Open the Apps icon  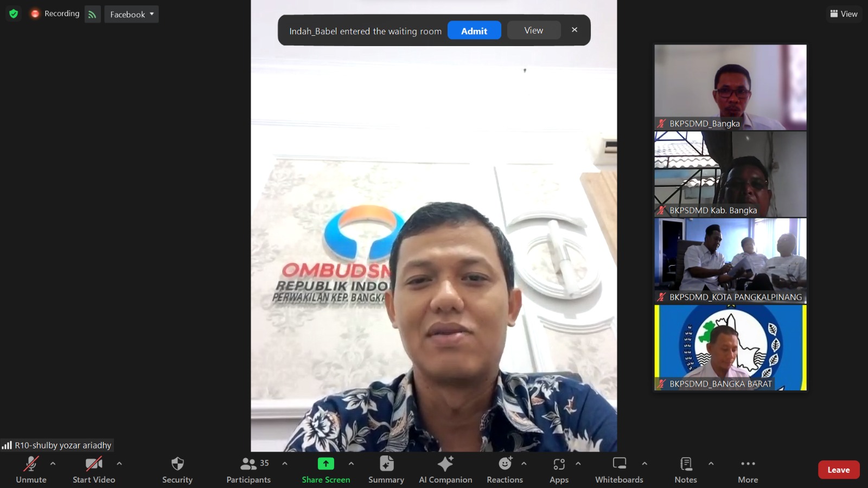click(x=559, y=464)
